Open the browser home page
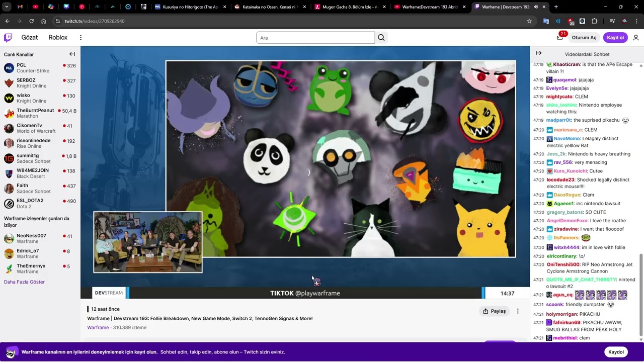Screen dimensions: 644x362 pos(44,21)
